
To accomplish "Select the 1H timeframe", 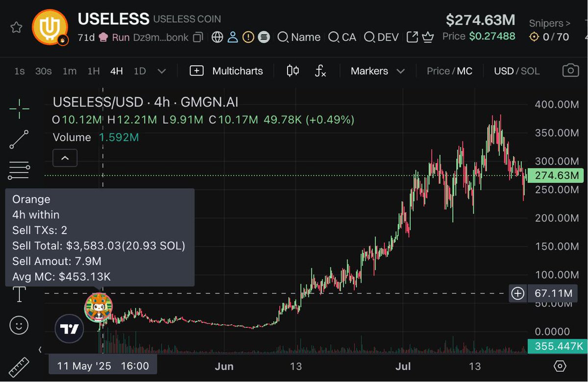I will point(94,71).
